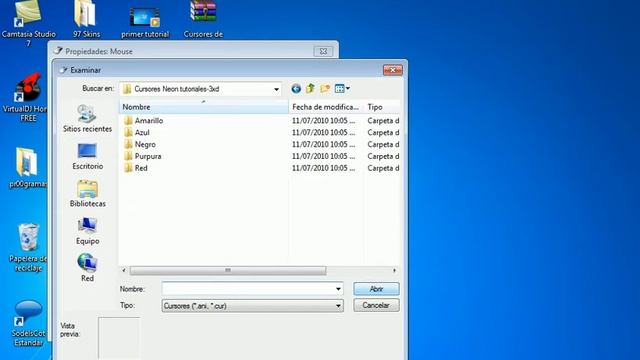Go to Escritorio in the places bar
This screenshot has width=640, height=360.
87,156
